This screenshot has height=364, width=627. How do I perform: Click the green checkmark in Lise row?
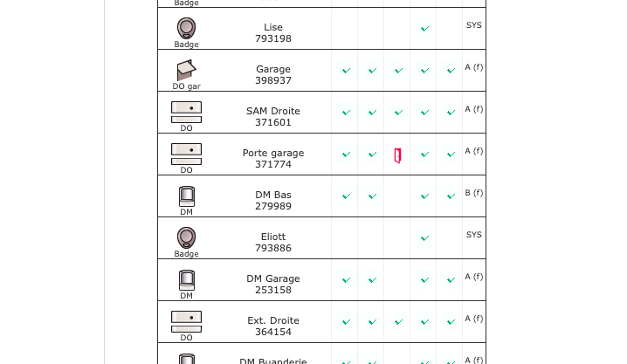tap(424, 29)
